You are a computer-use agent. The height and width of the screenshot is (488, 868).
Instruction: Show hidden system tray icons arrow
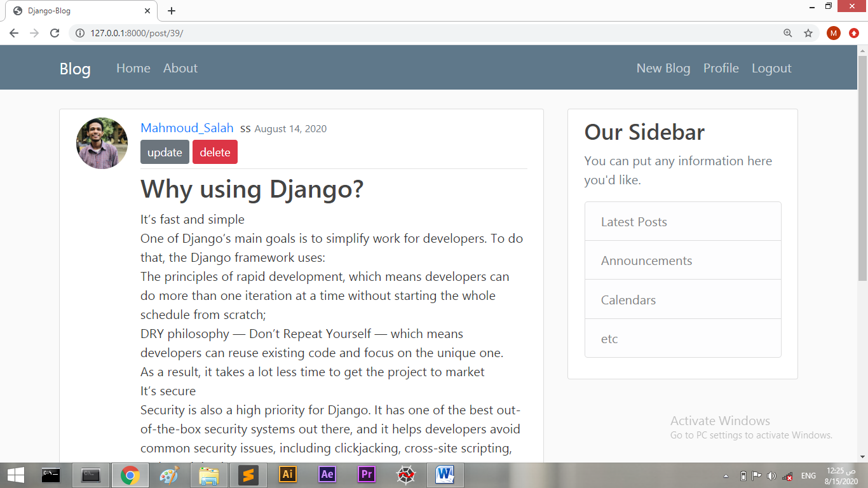click(x=726, y=476)
